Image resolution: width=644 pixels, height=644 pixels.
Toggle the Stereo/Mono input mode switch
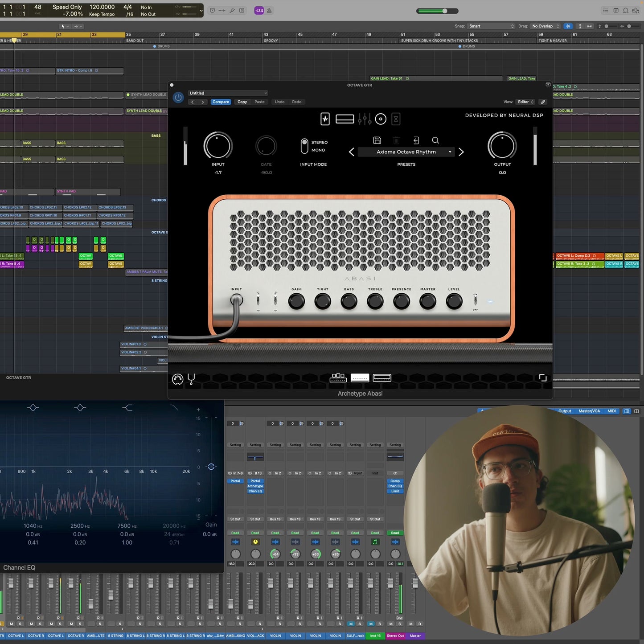pyautogui.click(x=305, y=146)
